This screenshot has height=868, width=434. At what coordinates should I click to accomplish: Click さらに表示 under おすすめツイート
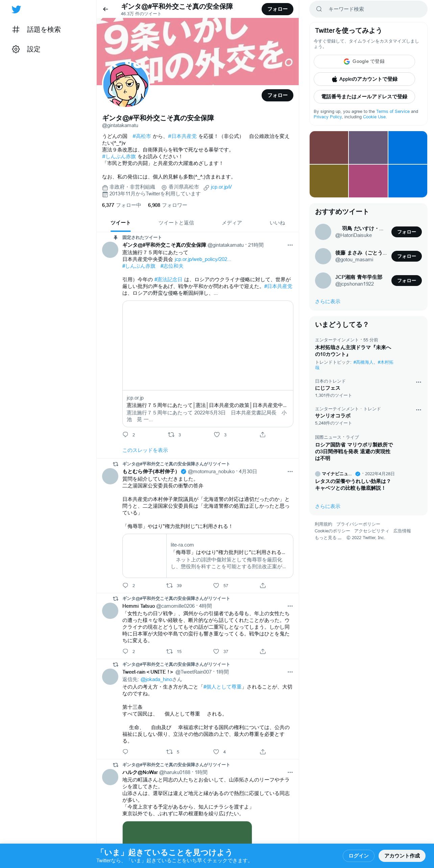(x=328, y=302)
